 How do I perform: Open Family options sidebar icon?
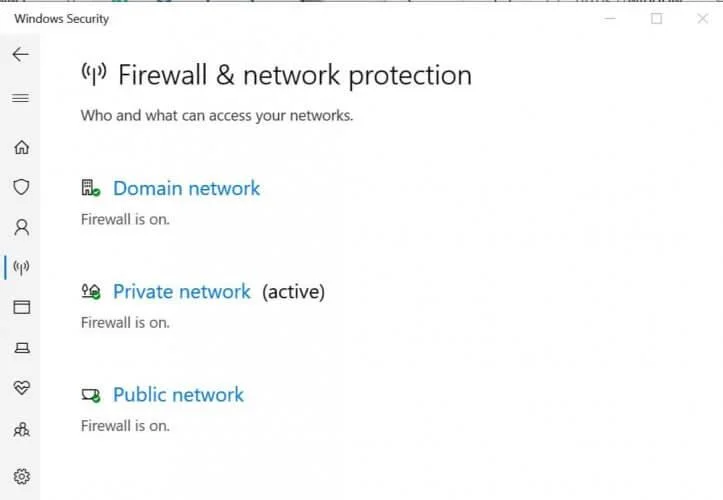21,430
